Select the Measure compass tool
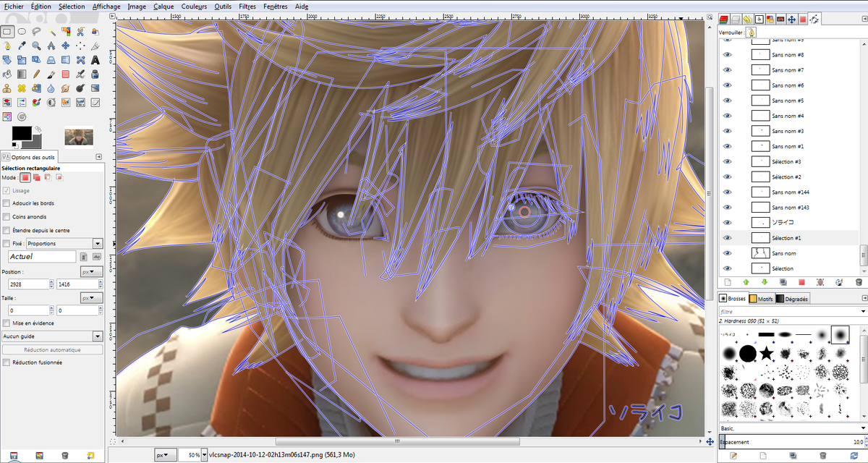Image resolution: width=868 pixels, height=463 pixels. coord(51,46)
